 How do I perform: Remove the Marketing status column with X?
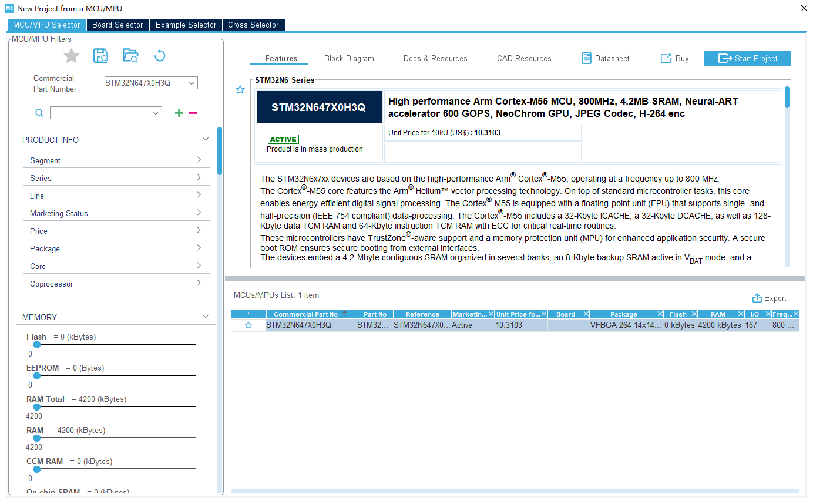tap(491, 314)
